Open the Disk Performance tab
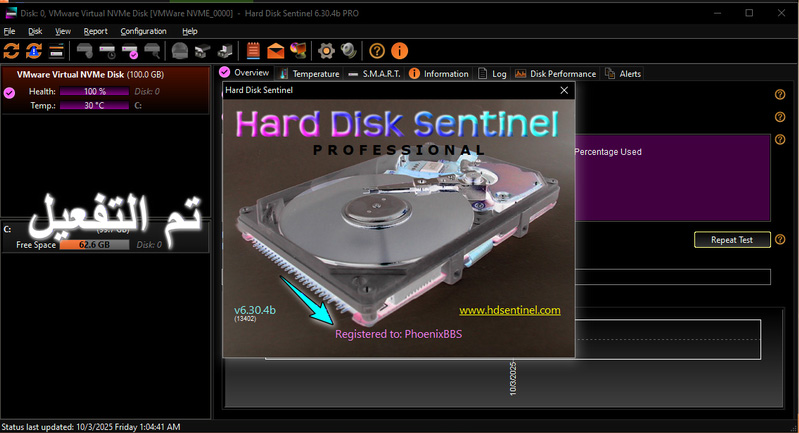 pos(556,74)
